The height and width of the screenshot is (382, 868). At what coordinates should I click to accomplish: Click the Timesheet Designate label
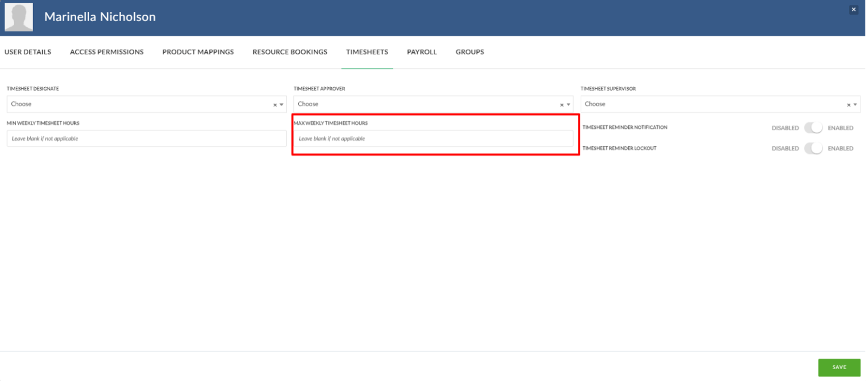click(x=32, y=88)
